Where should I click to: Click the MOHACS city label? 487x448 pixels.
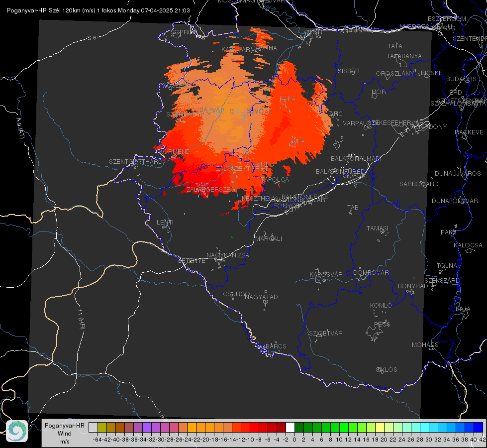coord(425,345)
